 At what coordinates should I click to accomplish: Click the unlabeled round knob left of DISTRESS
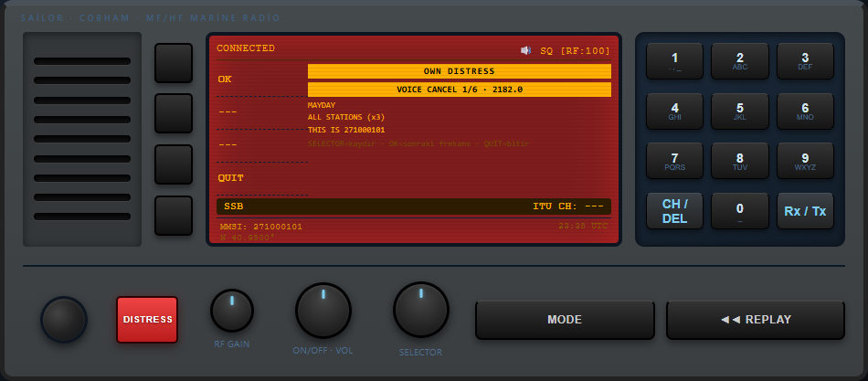point(64,320)
